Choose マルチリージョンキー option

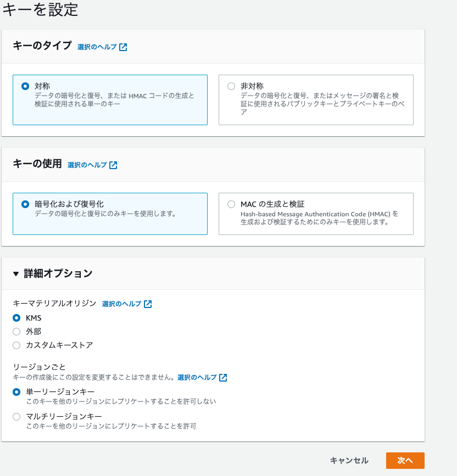pyautogui.click(x=16, y=417)
